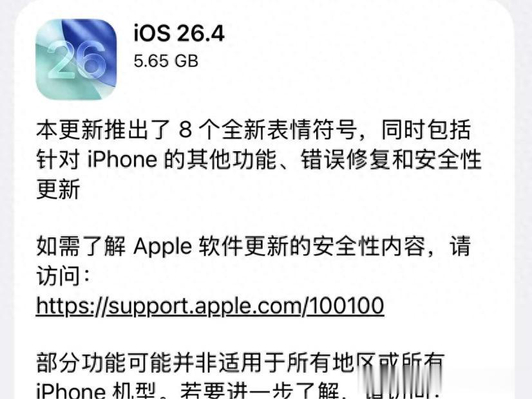Screen dimensions: 532x399
Task: Select the iOS 26.4 title
Action: [x=179, y=33]
